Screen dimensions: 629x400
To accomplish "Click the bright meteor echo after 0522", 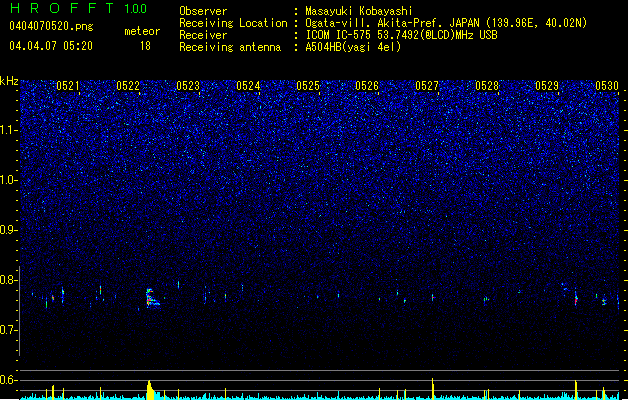I will (152, 298).
